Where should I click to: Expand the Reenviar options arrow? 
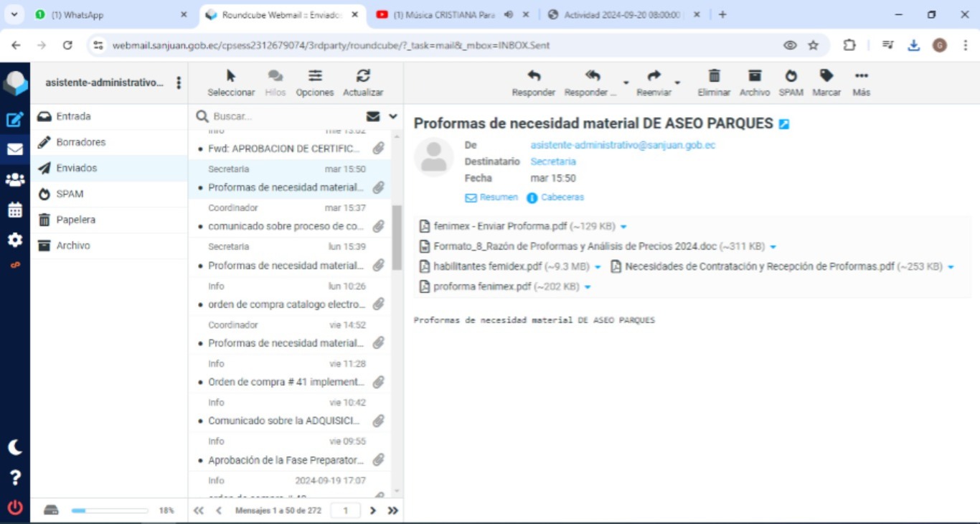click(x=677, y=83)
